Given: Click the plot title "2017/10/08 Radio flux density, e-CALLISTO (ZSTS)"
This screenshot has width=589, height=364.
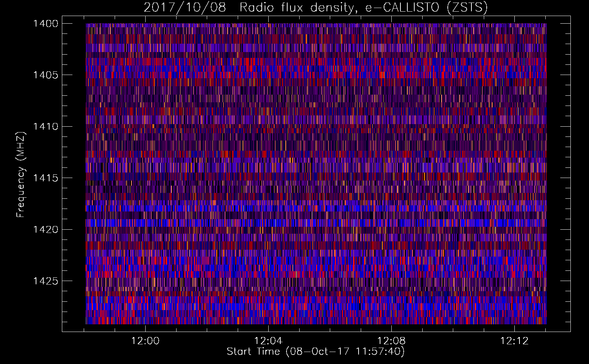Looking at the screenshot, I should pos(316,7).
